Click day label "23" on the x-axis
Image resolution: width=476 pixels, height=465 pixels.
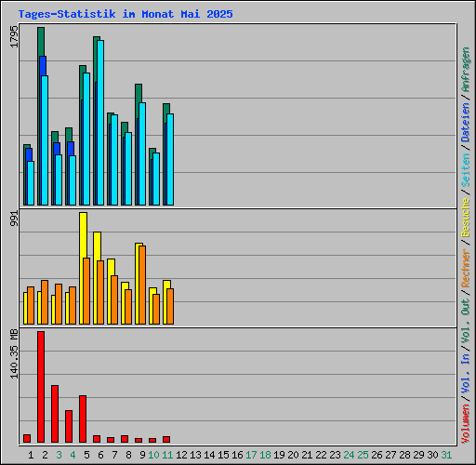click(x=335, y=455)
